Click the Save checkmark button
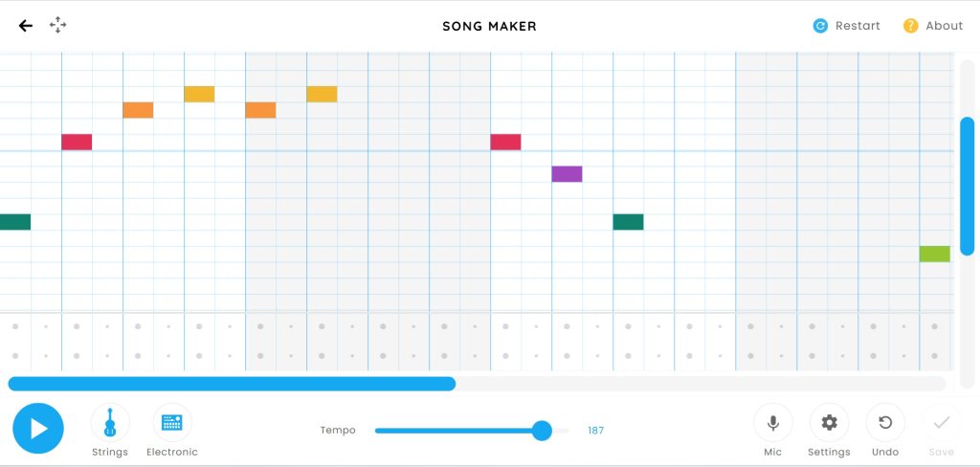The height and width of the screenshot is (467, 980). (x=941, y=422)
